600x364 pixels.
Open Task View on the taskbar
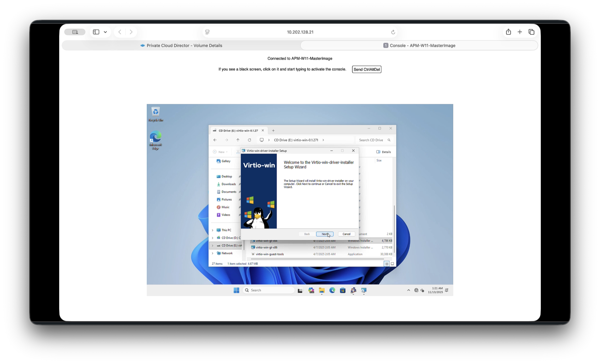pos(300,290)
